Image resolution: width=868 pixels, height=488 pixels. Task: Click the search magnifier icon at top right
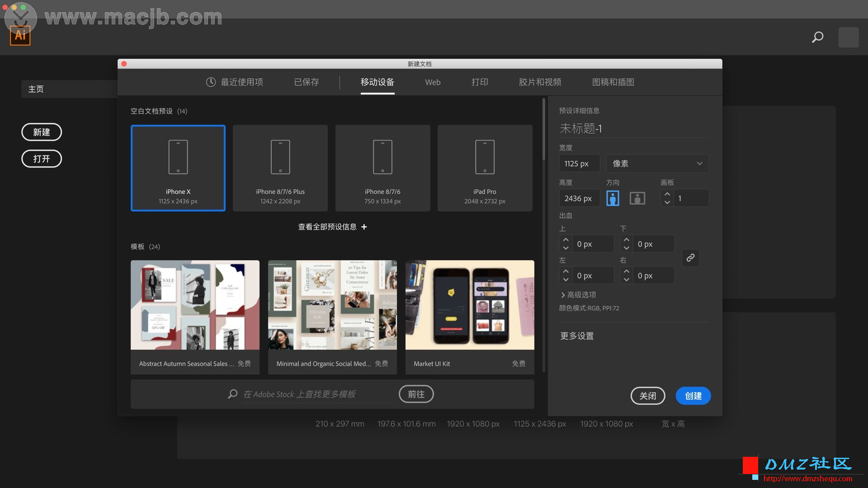[x=817, y=37]
